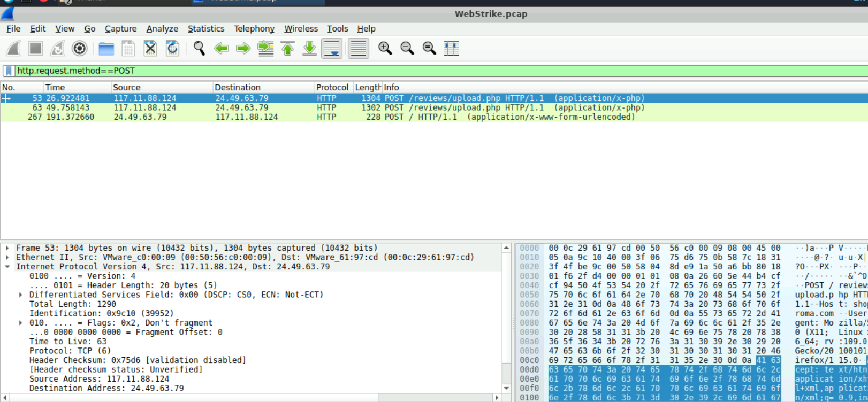Zoom in on packet list text
The height and width of the screenshot is (402, 868).
[385, 49]
